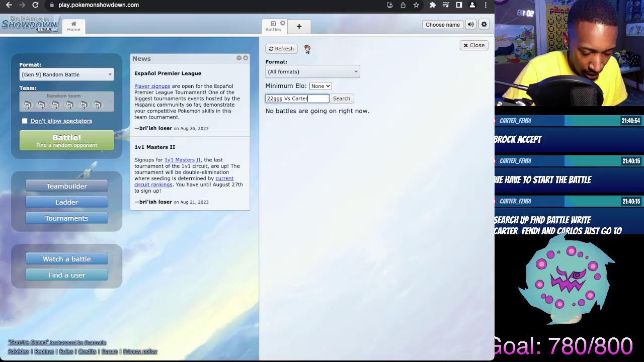Open the Pokédex footer link

18,351
